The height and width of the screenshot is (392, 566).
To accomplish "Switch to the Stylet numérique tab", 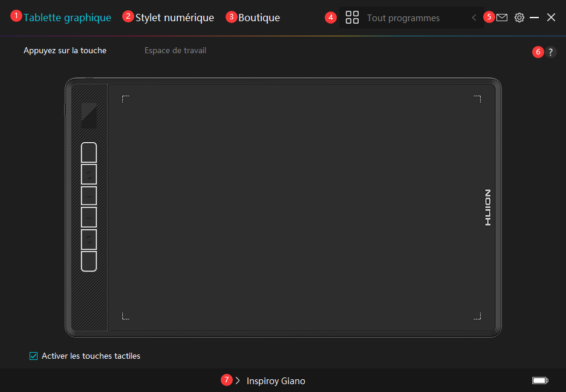I will pyautogui.click(x=174, y=18).
